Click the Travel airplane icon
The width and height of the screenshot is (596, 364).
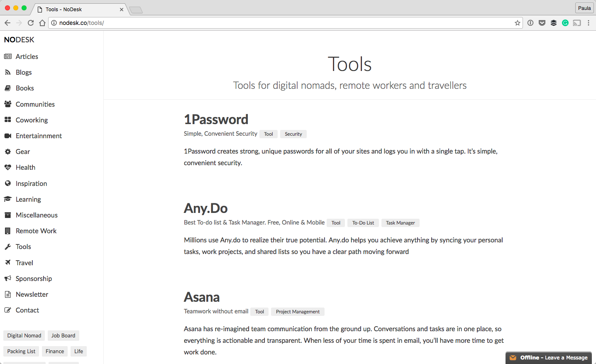[7, 263]
